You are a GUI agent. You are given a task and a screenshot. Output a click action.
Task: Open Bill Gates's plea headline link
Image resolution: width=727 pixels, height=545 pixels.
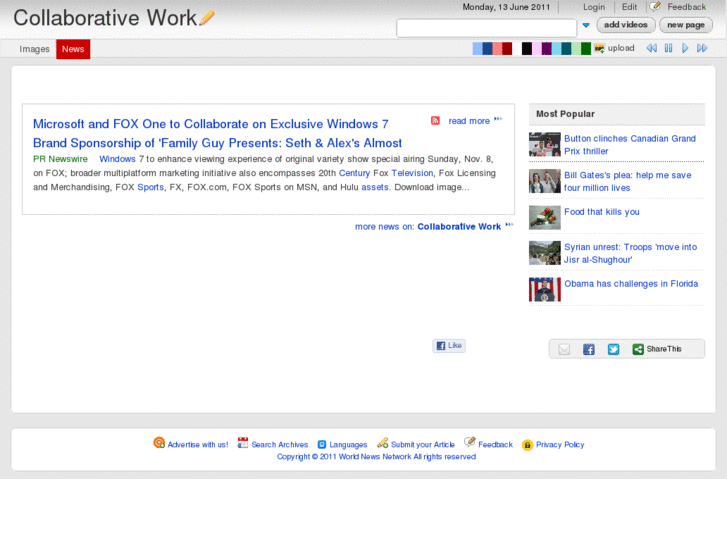(x=627, y=181)
